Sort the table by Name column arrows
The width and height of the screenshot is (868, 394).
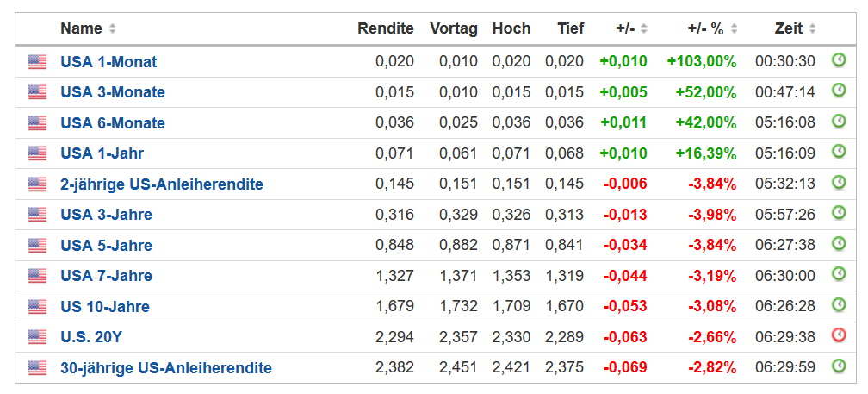113,29
